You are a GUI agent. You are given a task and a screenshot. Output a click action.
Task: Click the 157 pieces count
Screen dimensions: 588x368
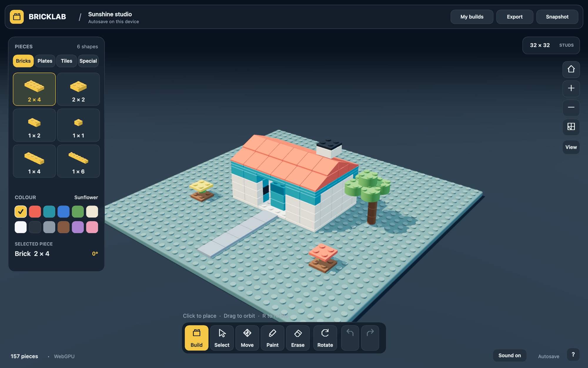coord(24,356)
